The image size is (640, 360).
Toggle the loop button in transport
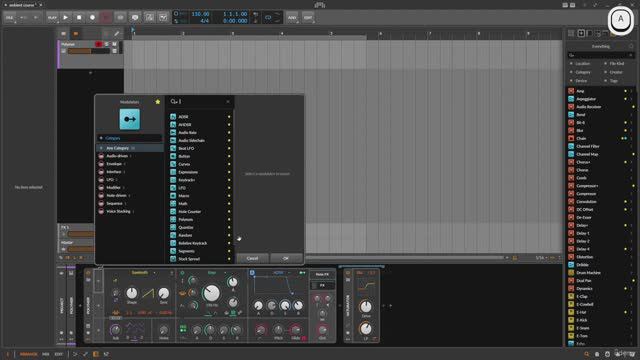268,18
